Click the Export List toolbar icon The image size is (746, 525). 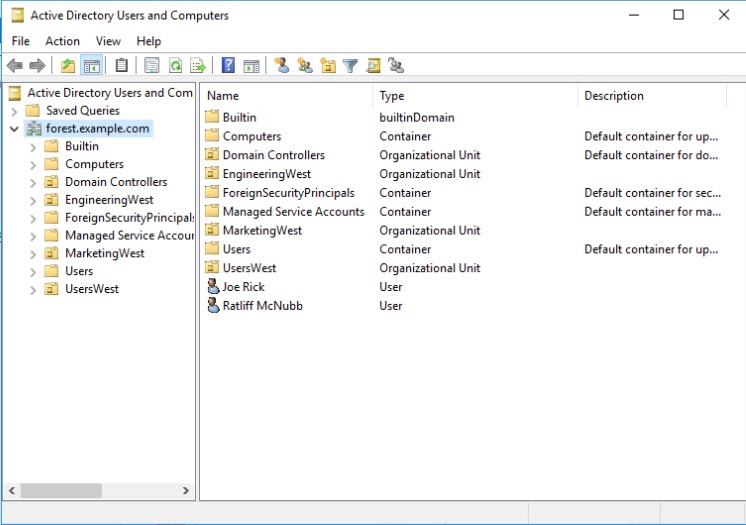tap(198, 66)
